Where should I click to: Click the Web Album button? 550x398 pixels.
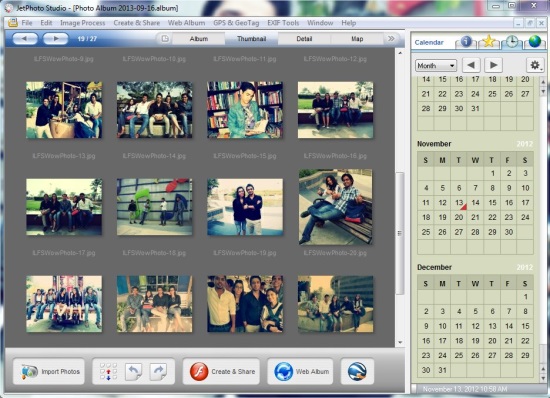click(x=300, y=371)
